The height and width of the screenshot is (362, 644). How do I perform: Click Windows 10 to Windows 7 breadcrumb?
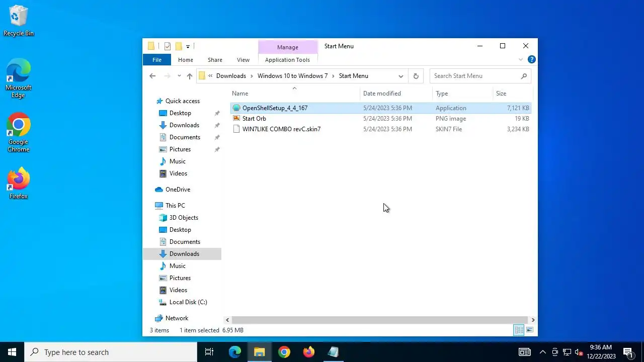pyautogui.click(x=292, y=76)
